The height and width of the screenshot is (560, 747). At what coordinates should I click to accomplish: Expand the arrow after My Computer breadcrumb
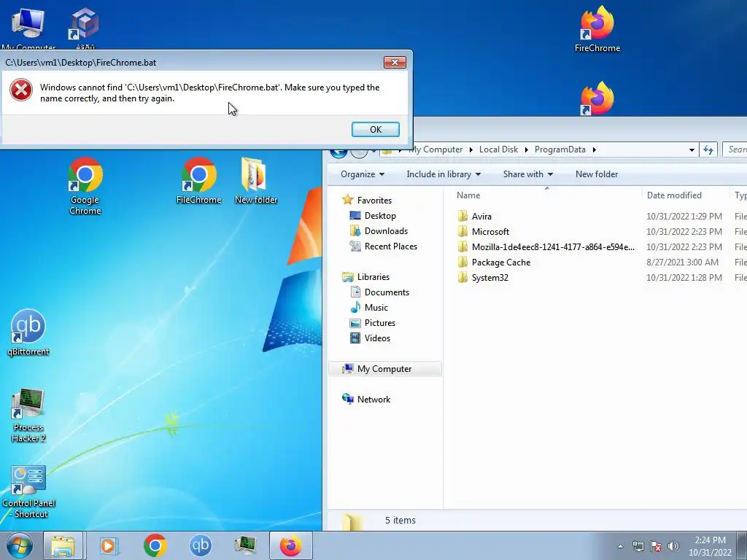(x=471, y=149)
